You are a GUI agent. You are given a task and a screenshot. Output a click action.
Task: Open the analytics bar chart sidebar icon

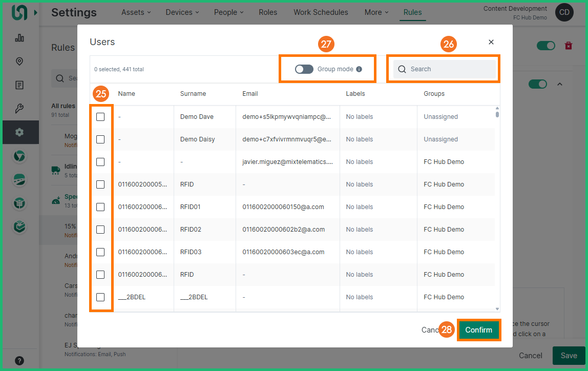[19, 38]
